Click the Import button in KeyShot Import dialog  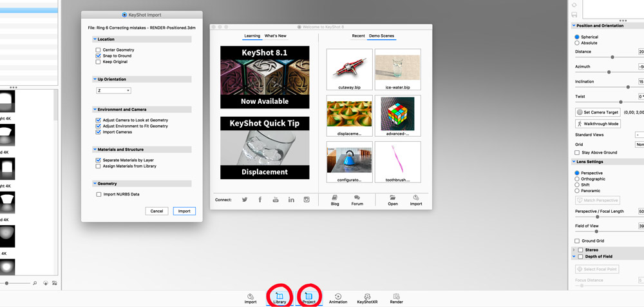[x=184, y=211]
